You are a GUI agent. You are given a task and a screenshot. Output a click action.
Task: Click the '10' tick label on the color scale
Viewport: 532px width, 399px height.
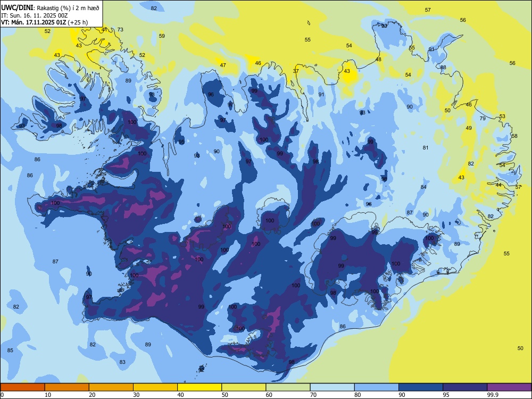tap(48, 395)
